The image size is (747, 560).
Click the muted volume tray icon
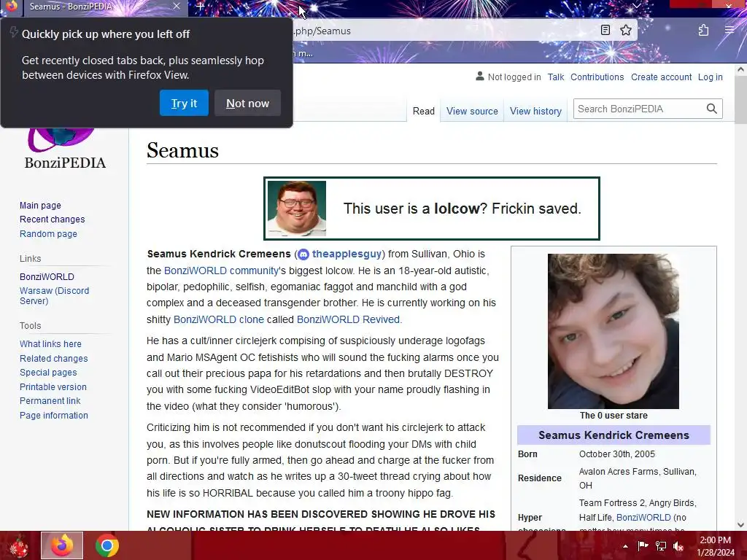click(x=678, y=546)
